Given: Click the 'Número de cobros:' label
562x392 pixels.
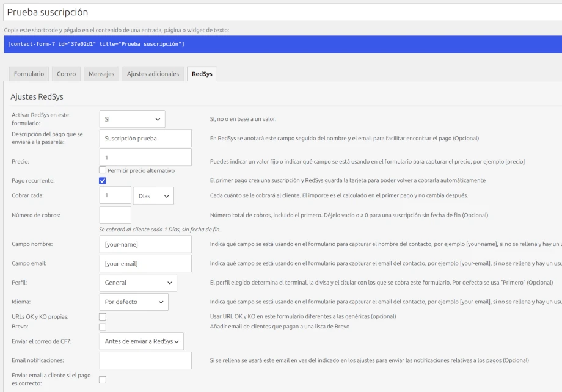Looking at the screenshot, I should click(x=36, y=216).
